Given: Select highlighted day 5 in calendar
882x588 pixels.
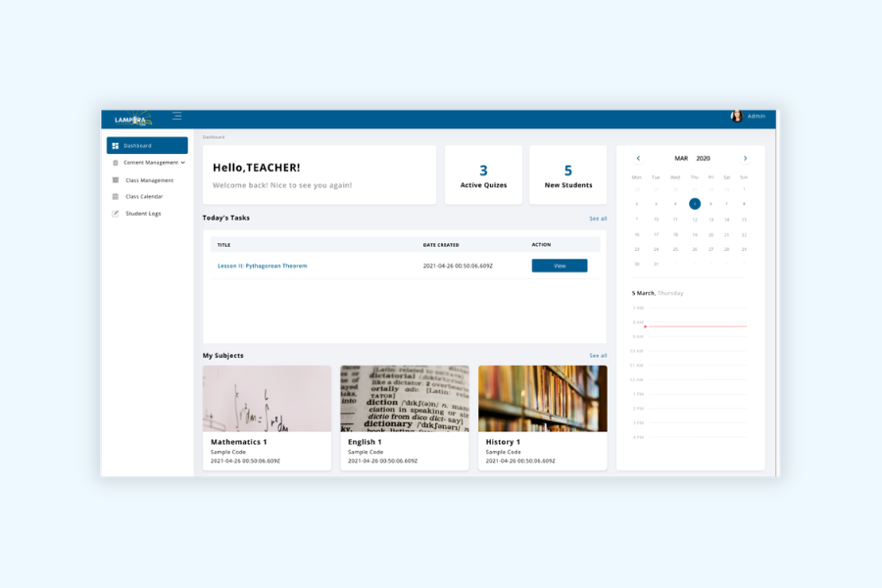Looking at the screenshot, I should 695,204.
